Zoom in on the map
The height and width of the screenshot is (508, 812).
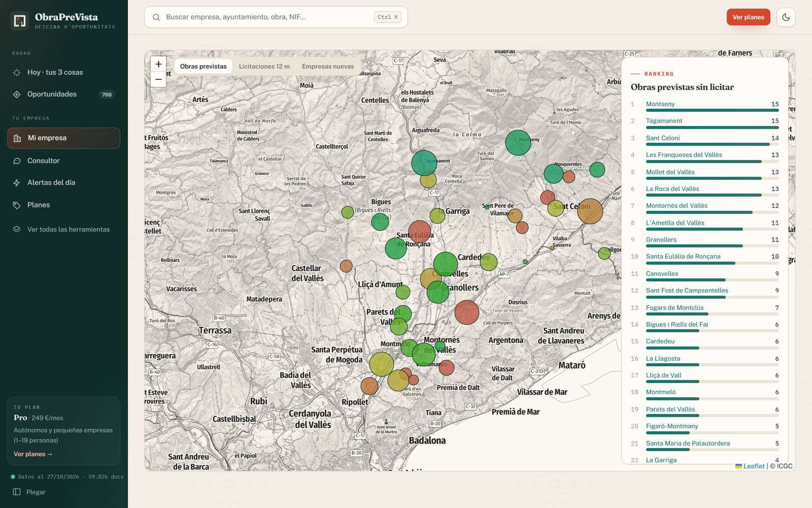coord(158,64)
